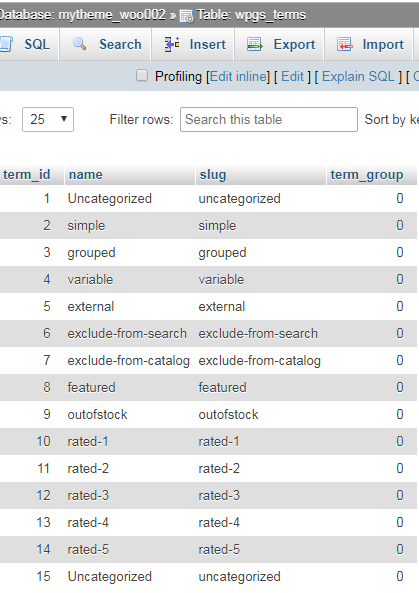Sort by term_group column header

click(367, 175)
